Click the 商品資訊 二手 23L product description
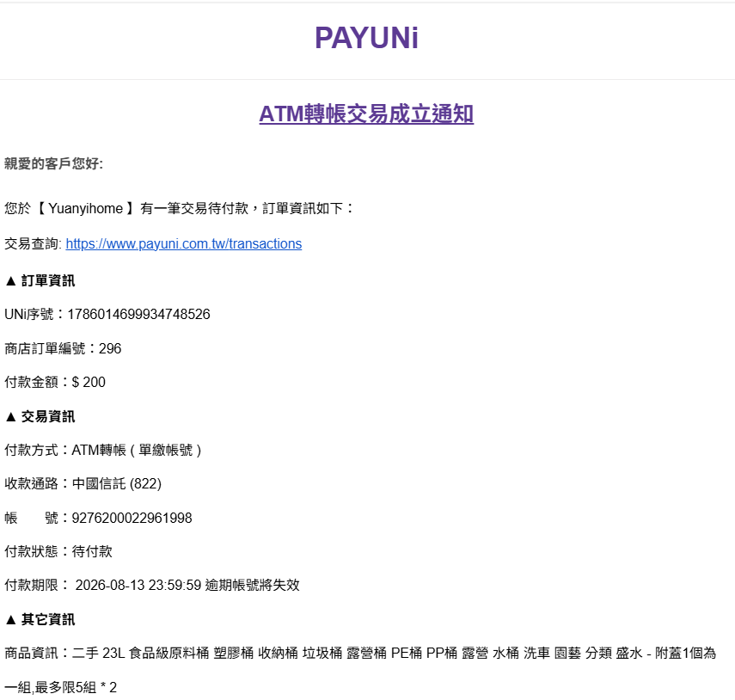 (x=360, y=653)
